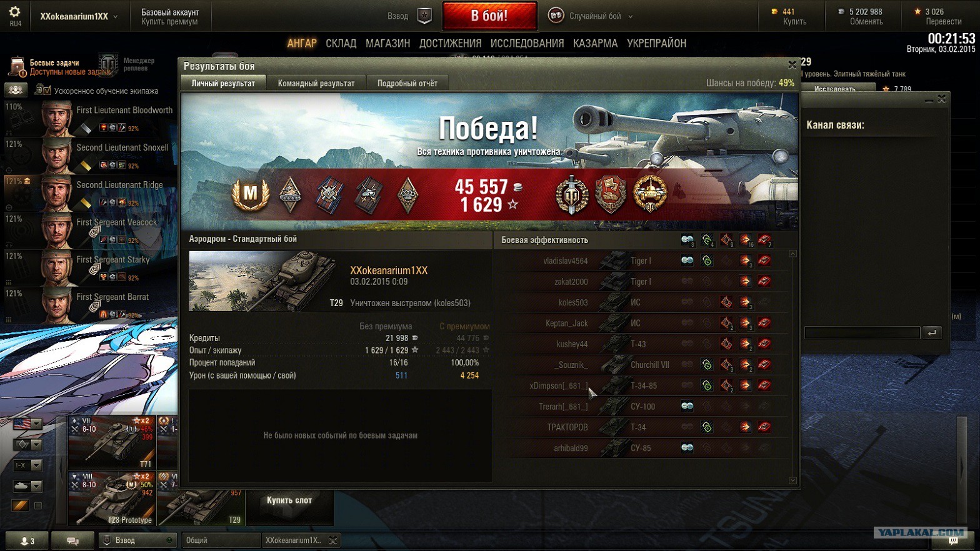The image size is (980, 551).
Task: Click the Mastery badge M medal
Action: [251, 194]
